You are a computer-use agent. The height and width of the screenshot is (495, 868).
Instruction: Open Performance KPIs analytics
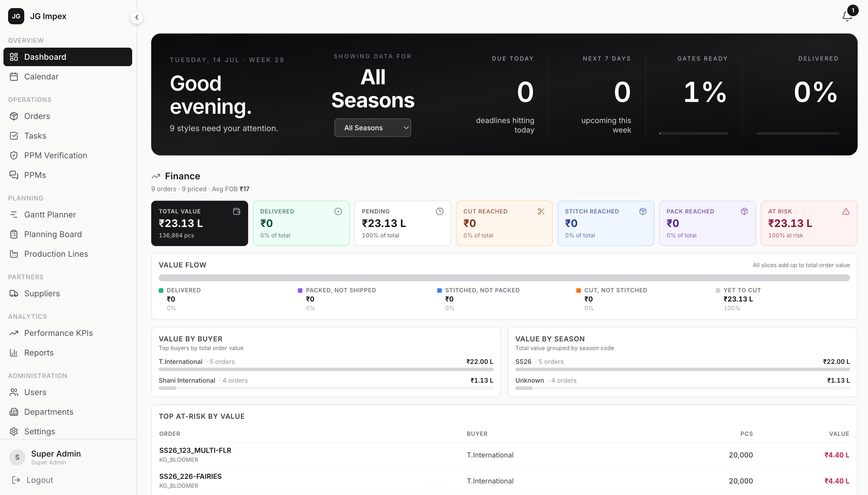[x=68, y=333]
